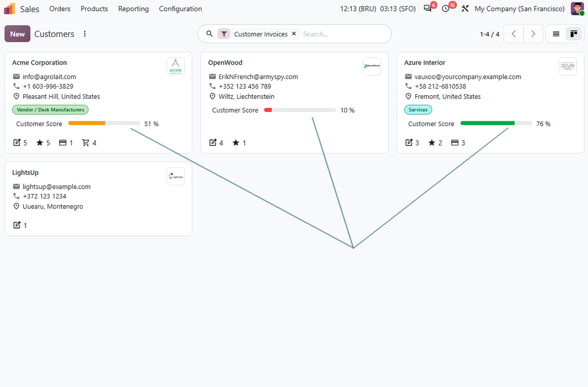
Task: Click Azure Interior's green Customer Score bar
Action: tap(496, 123)
